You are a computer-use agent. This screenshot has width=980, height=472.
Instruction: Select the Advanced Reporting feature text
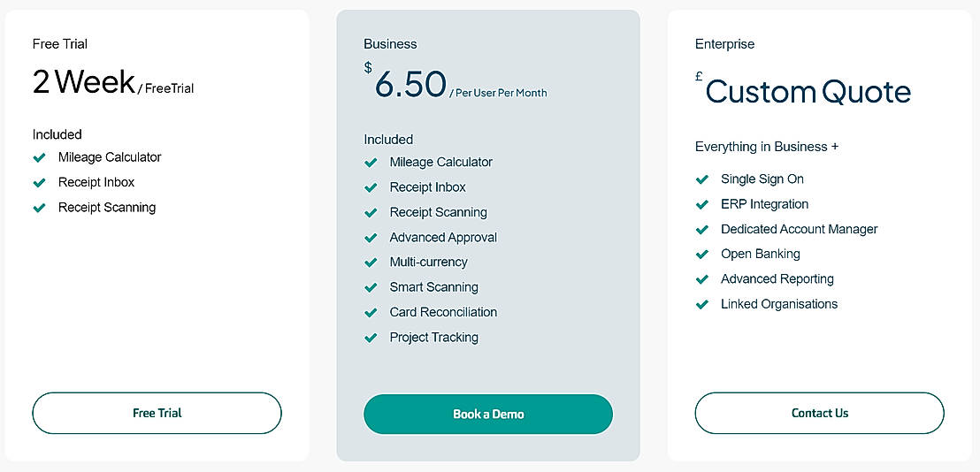(x=777, y=279)
